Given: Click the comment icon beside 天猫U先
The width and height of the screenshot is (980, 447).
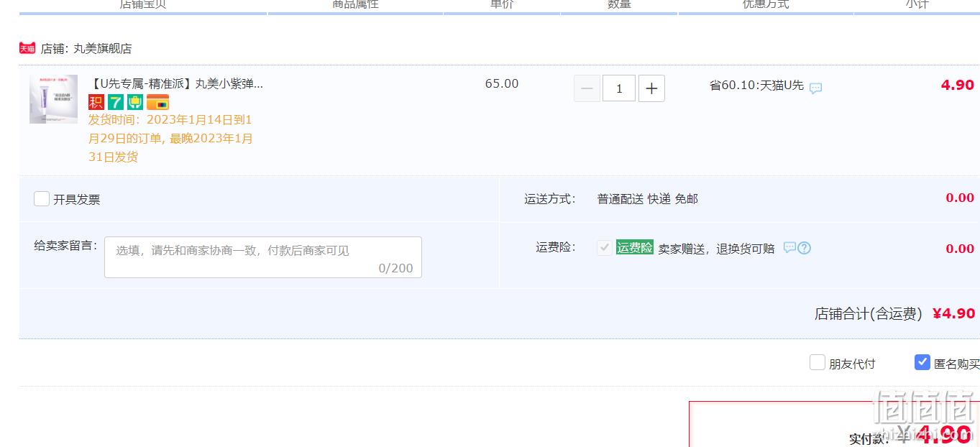Looking at the screenshot, I should [x=815, y=88].
